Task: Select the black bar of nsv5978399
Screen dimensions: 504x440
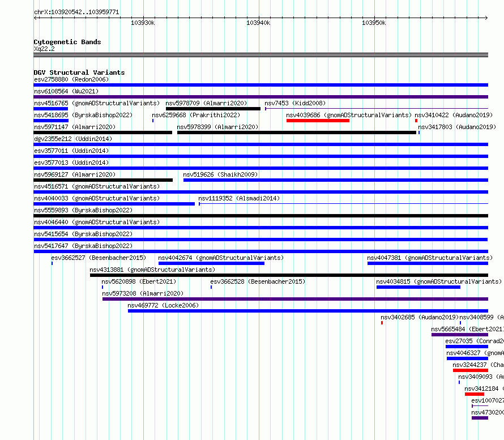Action: 297,133
